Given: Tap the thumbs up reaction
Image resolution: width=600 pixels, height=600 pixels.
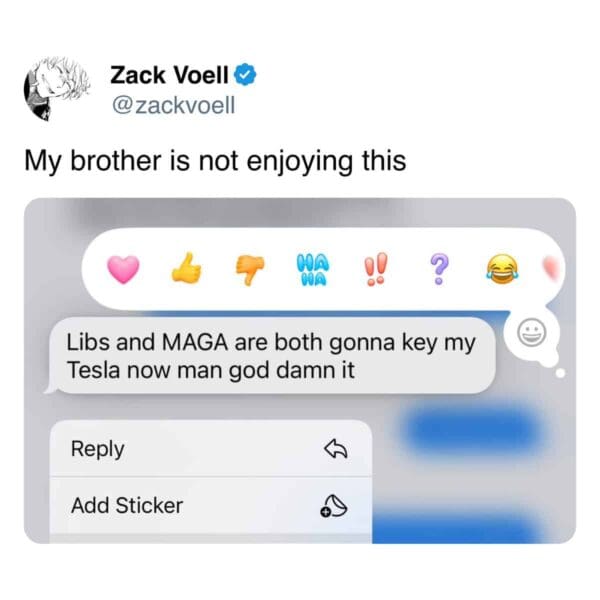Looking at the screenshot, I should click(x=186, y=267).
